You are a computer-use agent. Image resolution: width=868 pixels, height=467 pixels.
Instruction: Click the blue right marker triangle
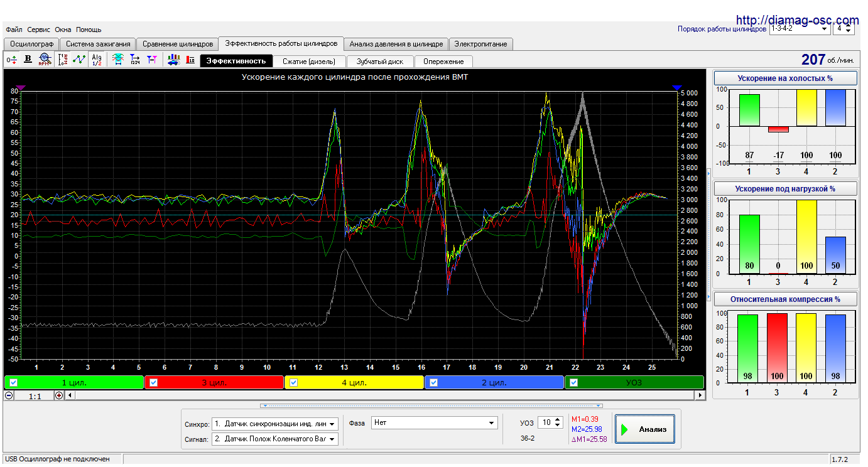(x=676, y=88)
